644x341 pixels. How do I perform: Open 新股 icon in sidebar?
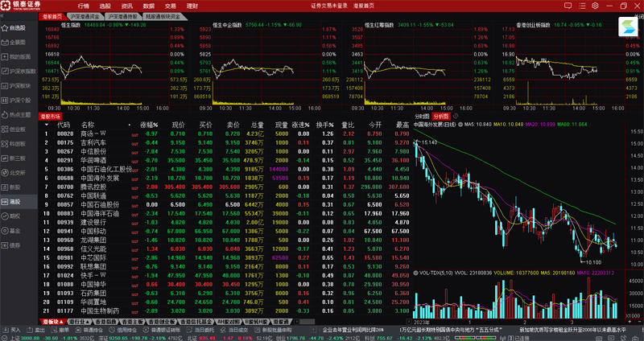tap(5, 187)
